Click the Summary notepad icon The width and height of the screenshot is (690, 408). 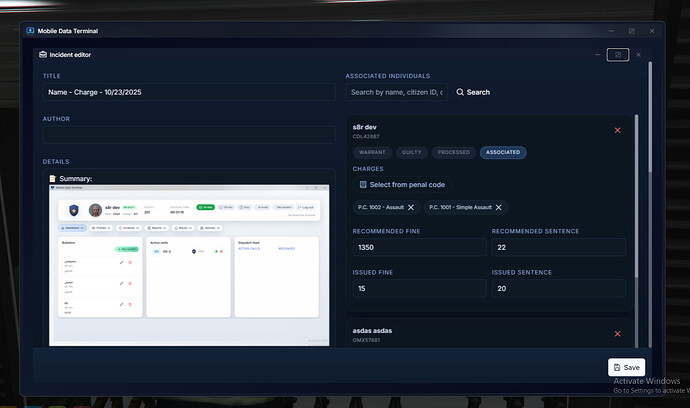[x=52, y=178]
